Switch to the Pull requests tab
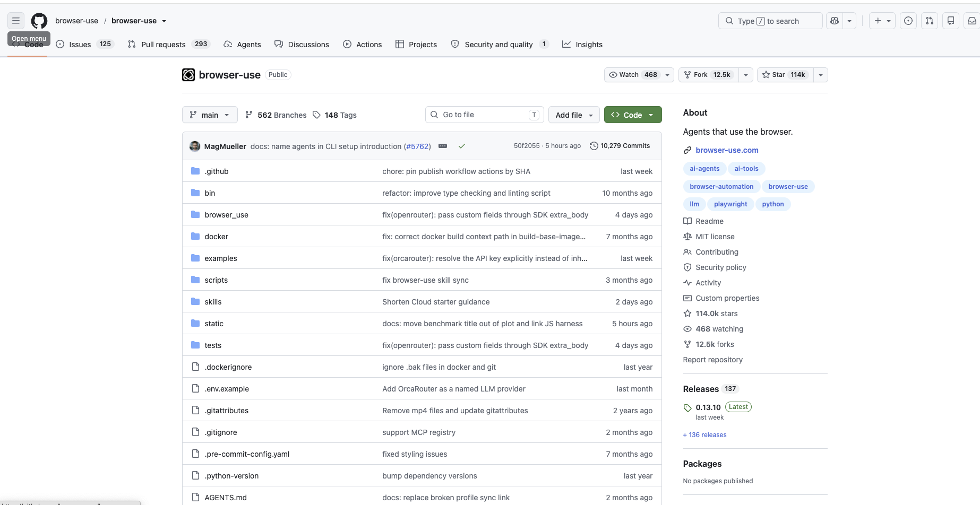The image size is (980, 505). (x=169, y=45)
